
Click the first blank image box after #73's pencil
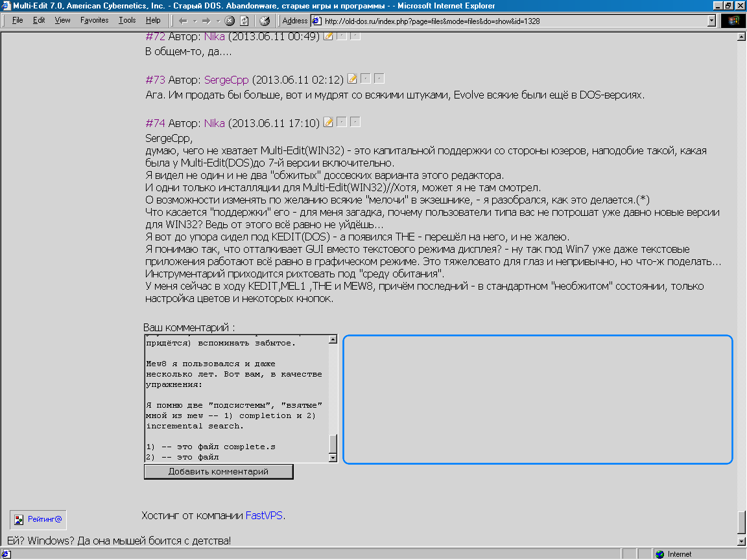tap(366, 78)
